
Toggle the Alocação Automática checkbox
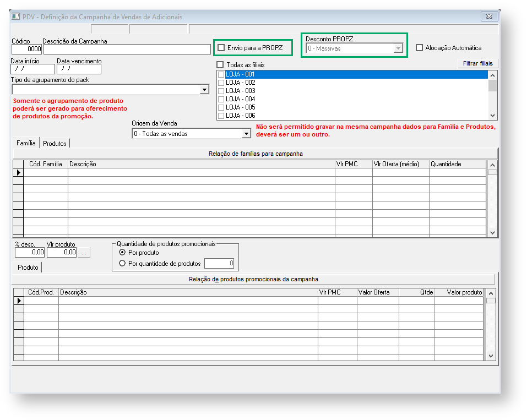[419, 48]
